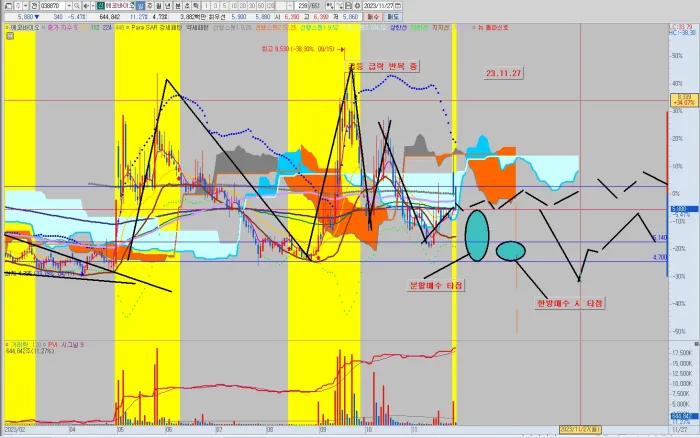This screenshot has width=700, height=438.
Task: Click the small box icon under 에코바이오 legend
Action: 10,36
